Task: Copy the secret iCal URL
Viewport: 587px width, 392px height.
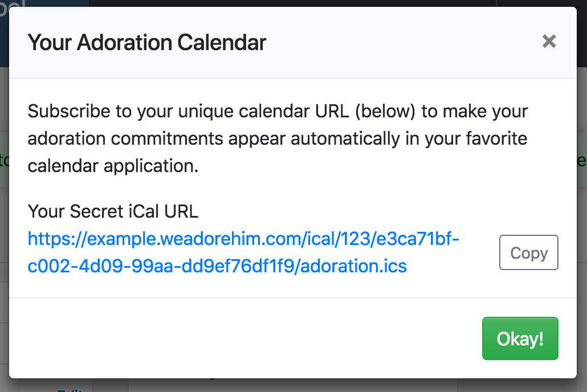Action: [528, 252]
